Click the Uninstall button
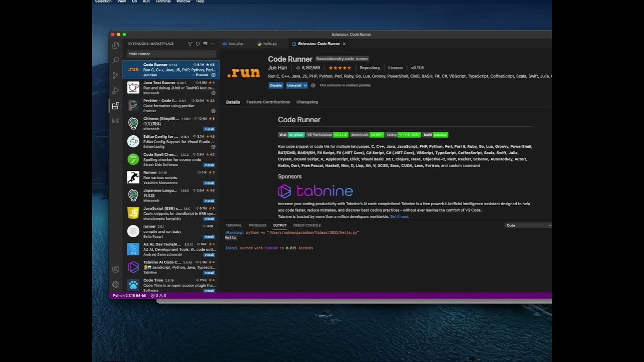The height and width of the screenshot is (362, 644). tap(294, 85)
